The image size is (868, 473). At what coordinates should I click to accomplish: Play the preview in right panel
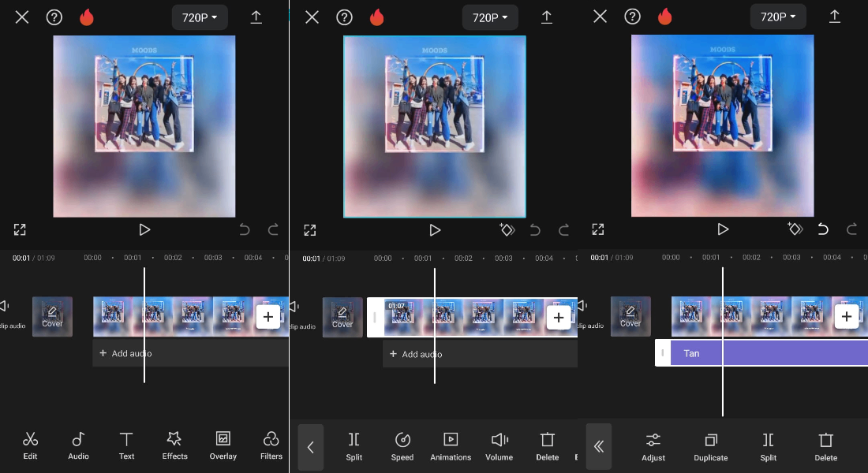tap(723, 229)
